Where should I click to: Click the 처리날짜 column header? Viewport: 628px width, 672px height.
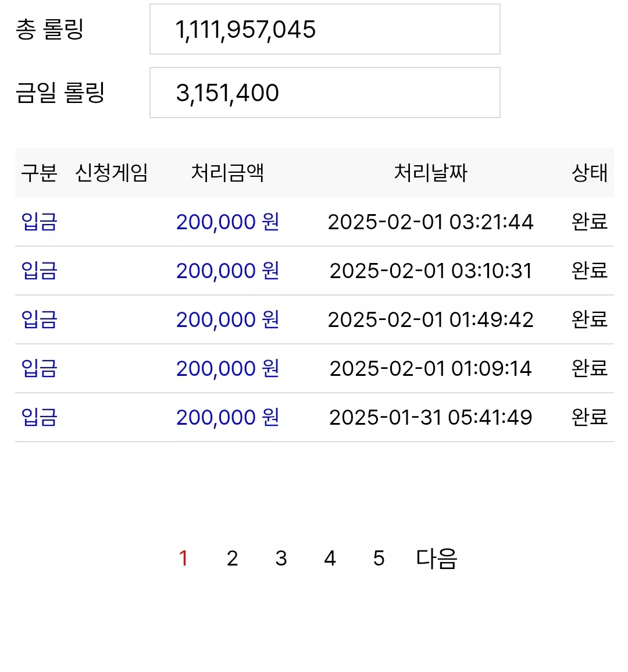click(430, 173)
